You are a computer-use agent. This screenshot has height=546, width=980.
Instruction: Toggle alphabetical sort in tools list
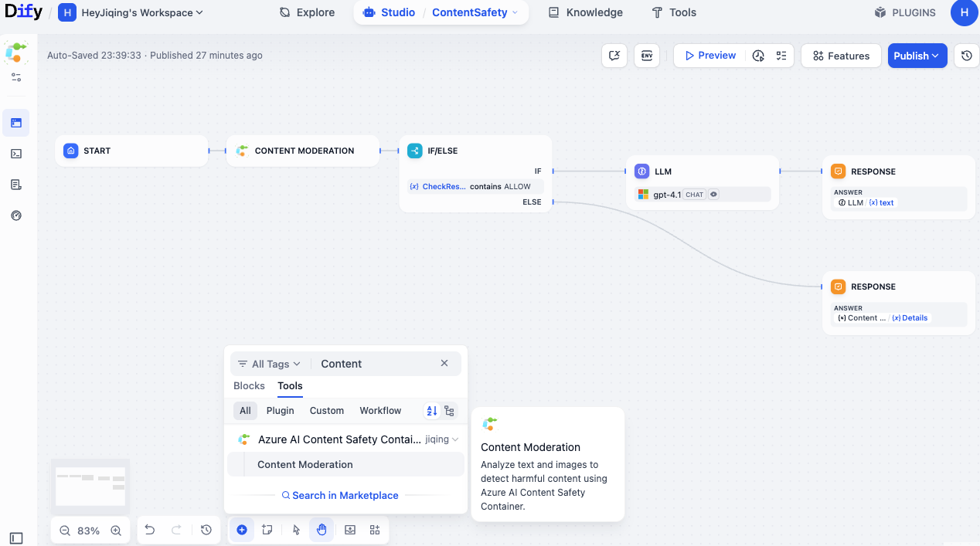point(432,411)
